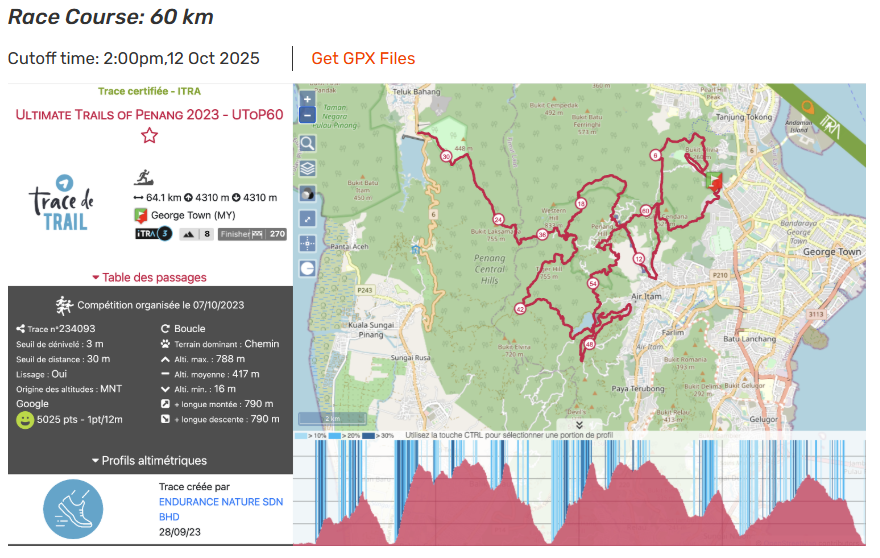The height and width of the screenshot is (558, 880).
Task: Toggle the favorite star for UToP60
Action: (149, 136)
